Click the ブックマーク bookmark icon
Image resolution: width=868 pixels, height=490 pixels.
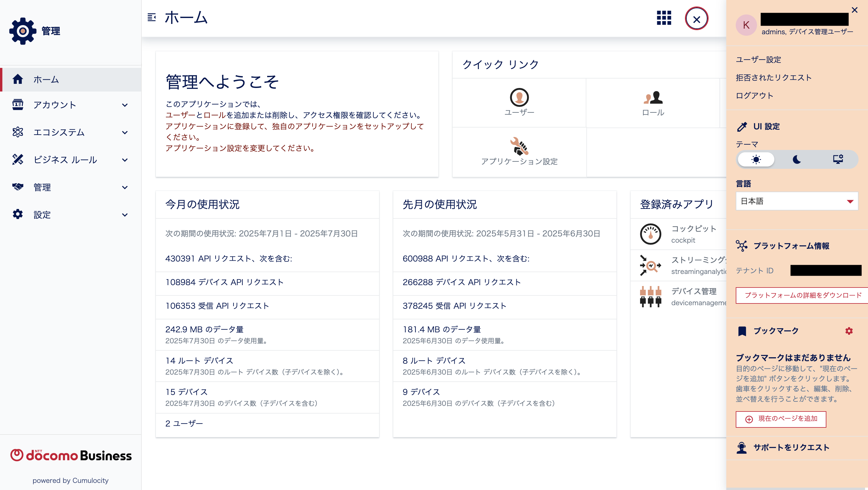tap(742, 331)
